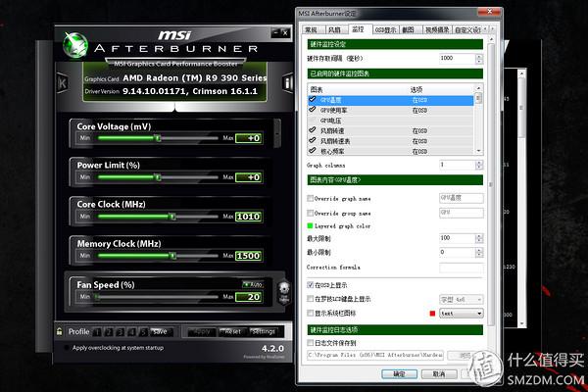Screen dimensions: 588x392
Task: Click the settings dialog vertical scrollbar
Action: click(x=491, y=184)
